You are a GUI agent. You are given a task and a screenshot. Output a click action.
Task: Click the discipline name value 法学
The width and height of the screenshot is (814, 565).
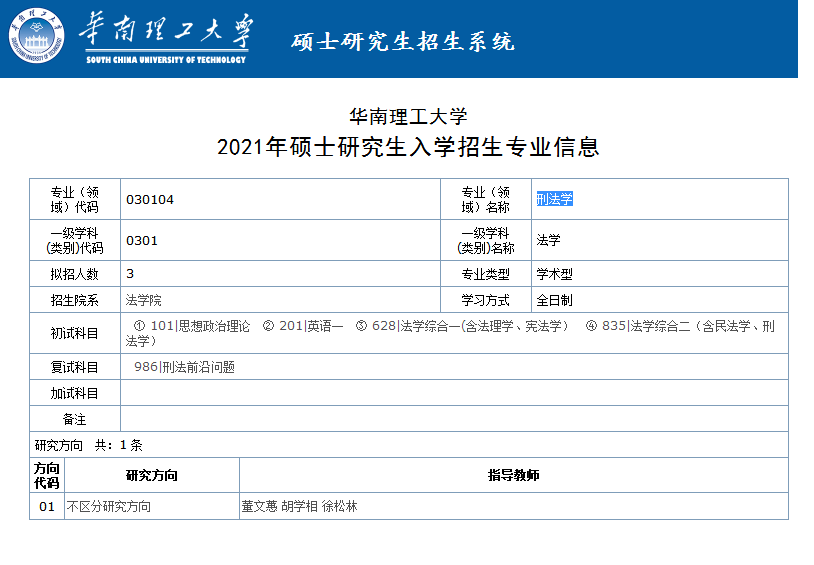coord(549,240)
